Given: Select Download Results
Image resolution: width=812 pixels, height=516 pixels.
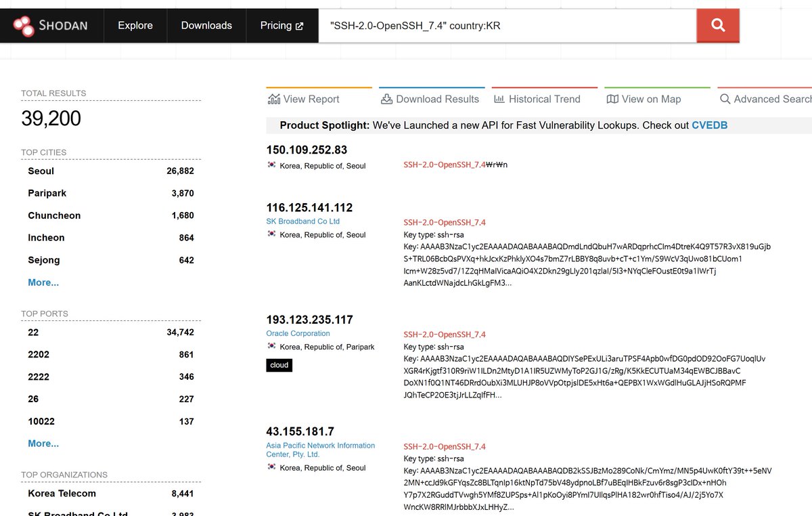Looking at the screenshot, I should (430, 99).
